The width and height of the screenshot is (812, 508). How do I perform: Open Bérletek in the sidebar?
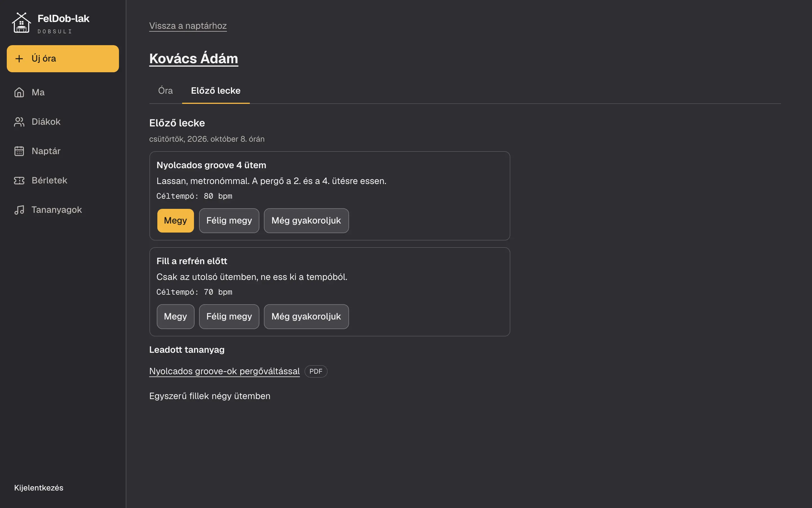[x=63, y=180]
